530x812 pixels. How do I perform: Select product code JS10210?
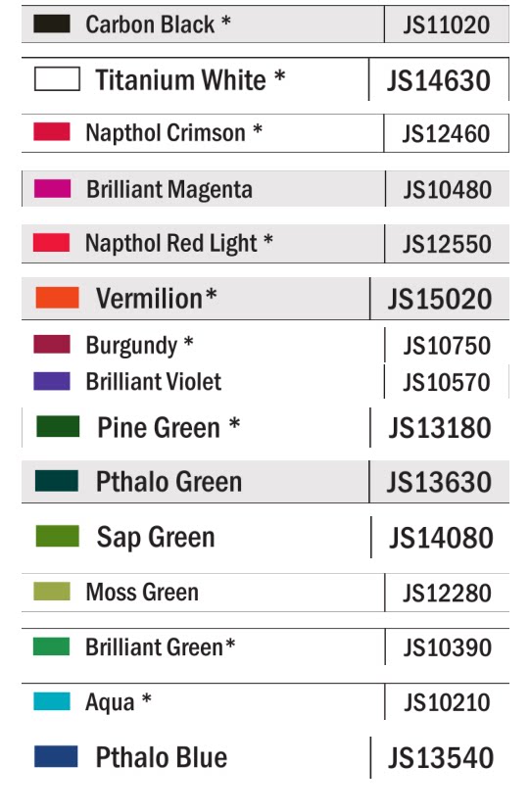tap(447, 702)
